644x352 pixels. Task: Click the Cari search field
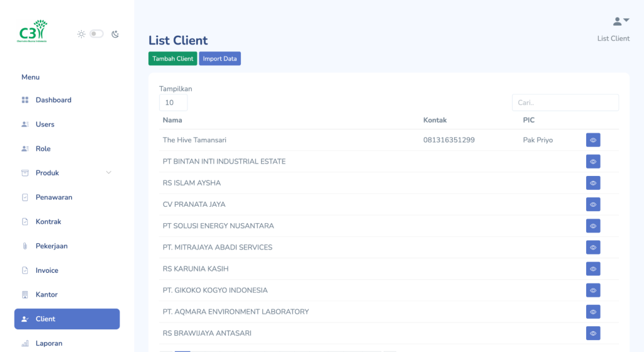[x=565, y=102]
